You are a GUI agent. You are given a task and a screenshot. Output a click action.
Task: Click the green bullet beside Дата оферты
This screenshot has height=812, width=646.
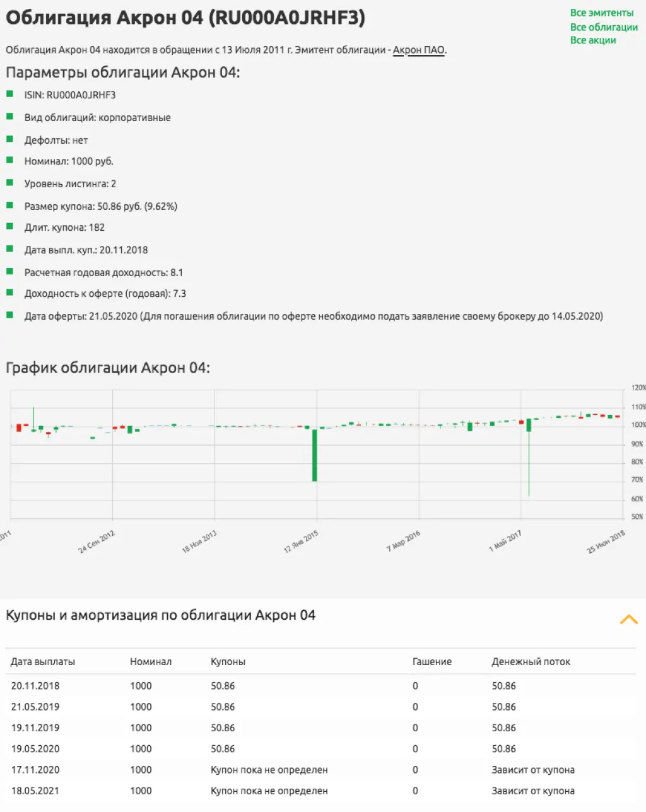tap(10, 315)
